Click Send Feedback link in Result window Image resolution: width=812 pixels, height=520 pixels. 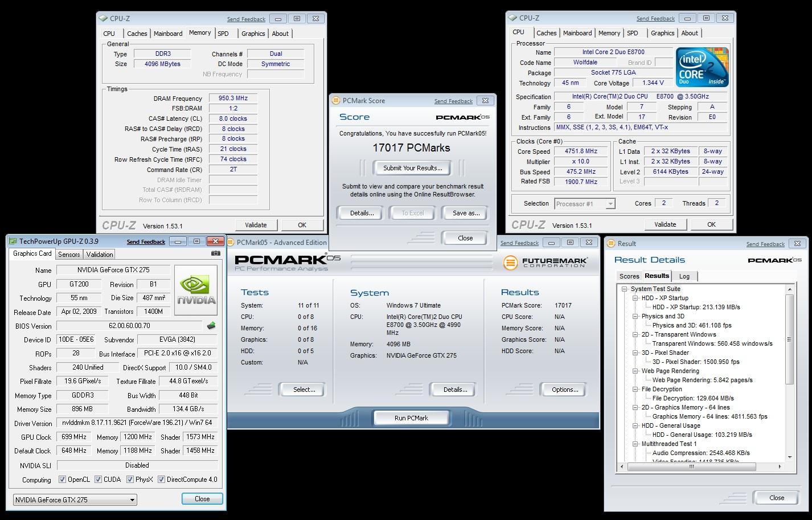point(765,244)
